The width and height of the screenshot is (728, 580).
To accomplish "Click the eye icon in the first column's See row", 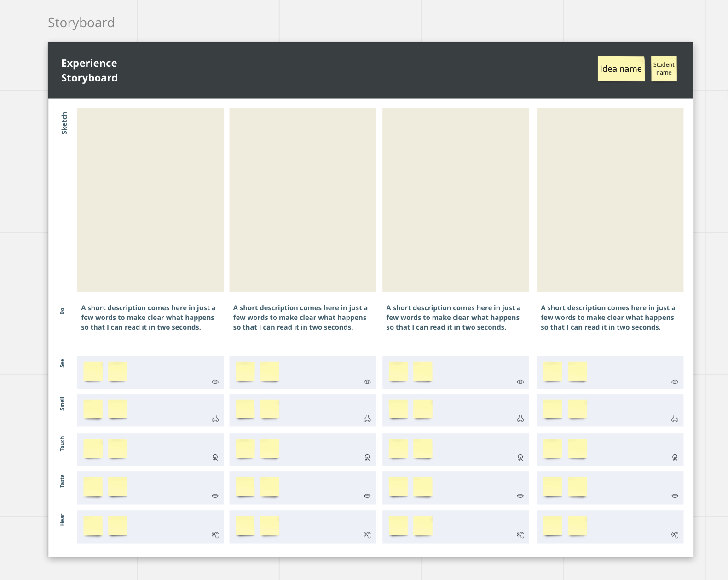I will 215,382.
